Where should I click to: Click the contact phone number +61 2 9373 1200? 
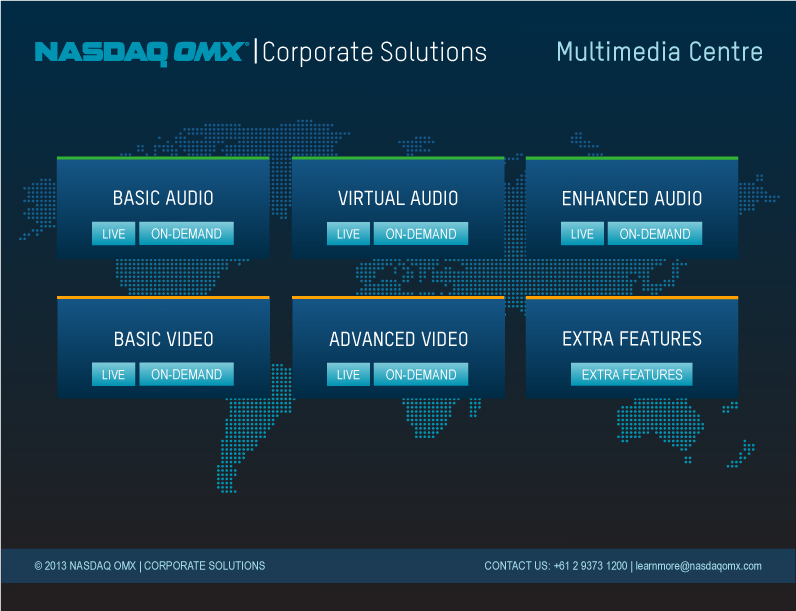coord(590,566)
